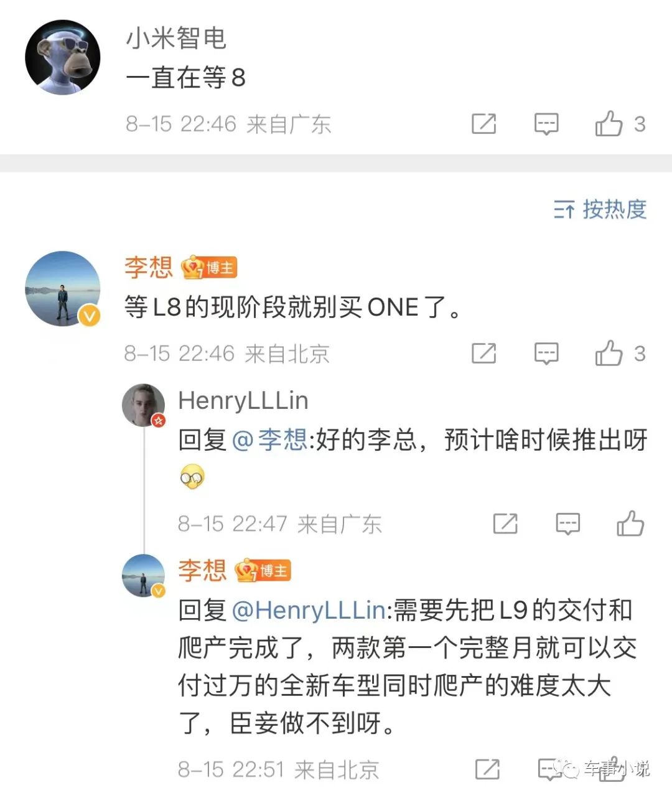Screen dimensions: 672x798
Task: Tap the @HenryLLLin mention in 李想's reply
Action: 309,610
